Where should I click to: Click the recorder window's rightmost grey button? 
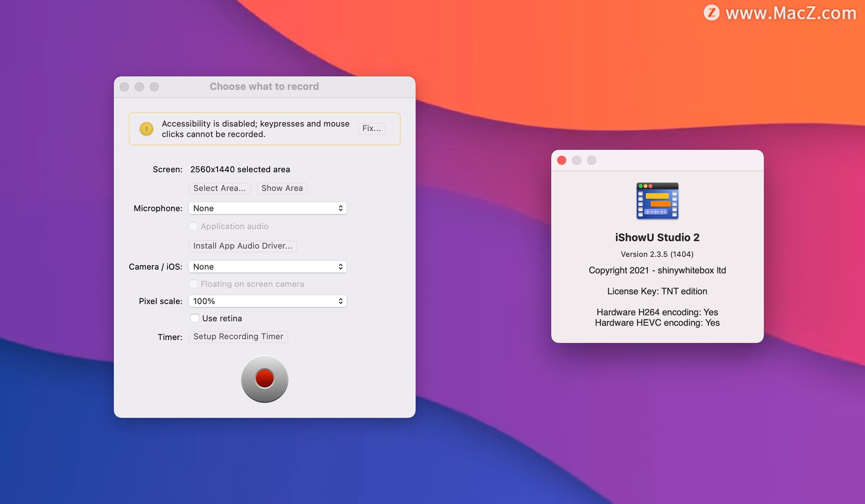point(154,86)
